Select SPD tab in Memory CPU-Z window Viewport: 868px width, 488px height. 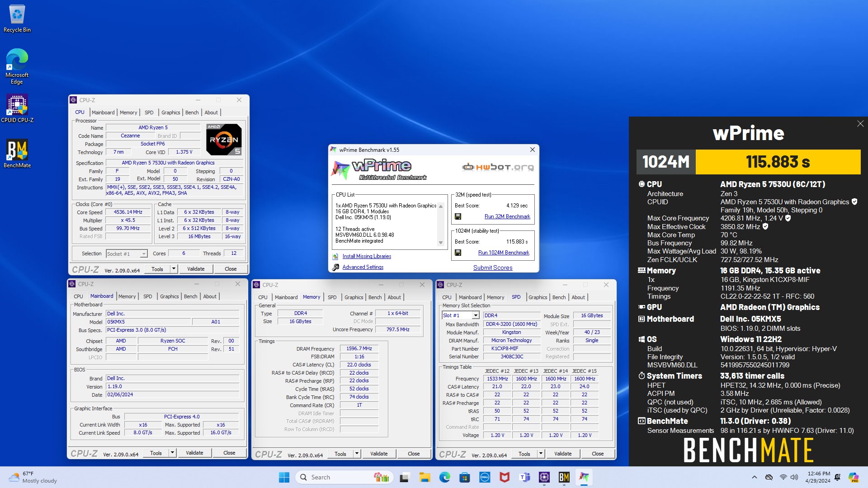pyautogui.click(x=332, y=297)
